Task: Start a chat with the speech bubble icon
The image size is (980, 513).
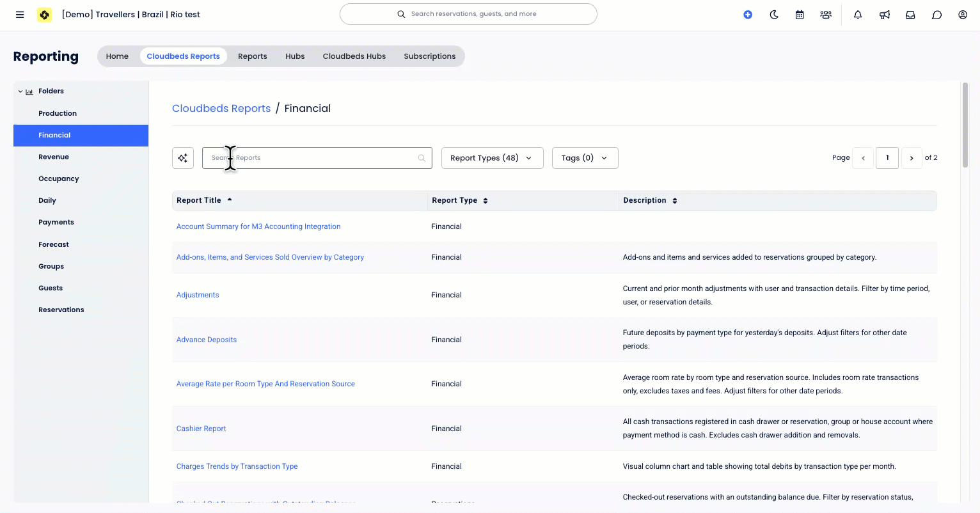Action: (937, 14)
